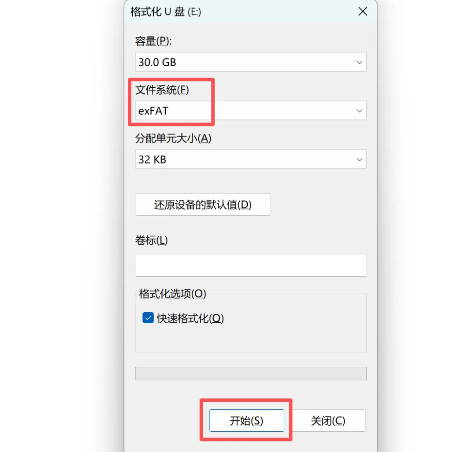Uncheck the blue 快速格式化 checkbox

click(x=148, y=318)
